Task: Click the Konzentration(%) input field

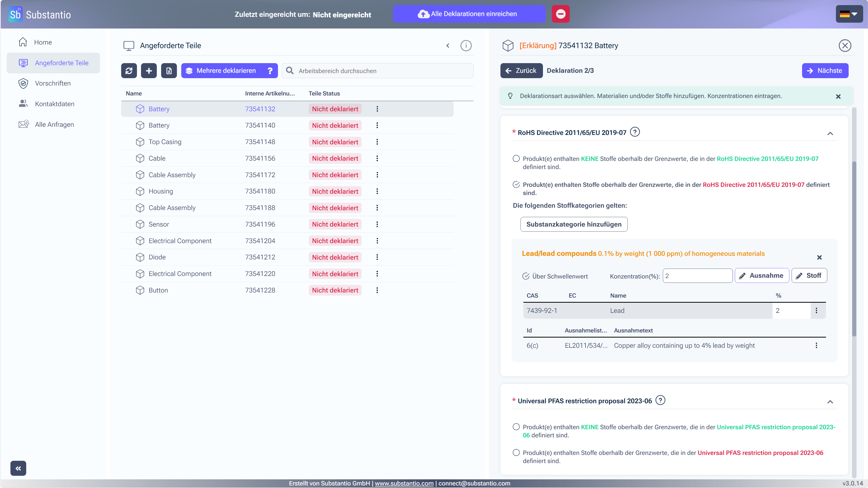Action: pyautogui.click(x=697, y=276)
